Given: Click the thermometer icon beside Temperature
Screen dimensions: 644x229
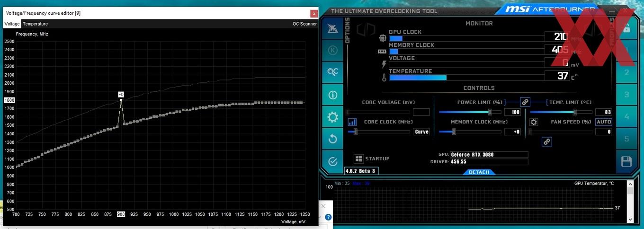Looking at the screenshot, I should (x=384, y=77).
